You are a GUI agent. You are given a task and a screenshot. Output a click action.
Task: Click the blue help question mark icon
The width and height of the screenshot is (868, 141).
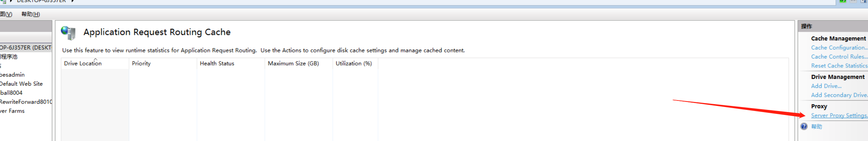click(804, 126)
